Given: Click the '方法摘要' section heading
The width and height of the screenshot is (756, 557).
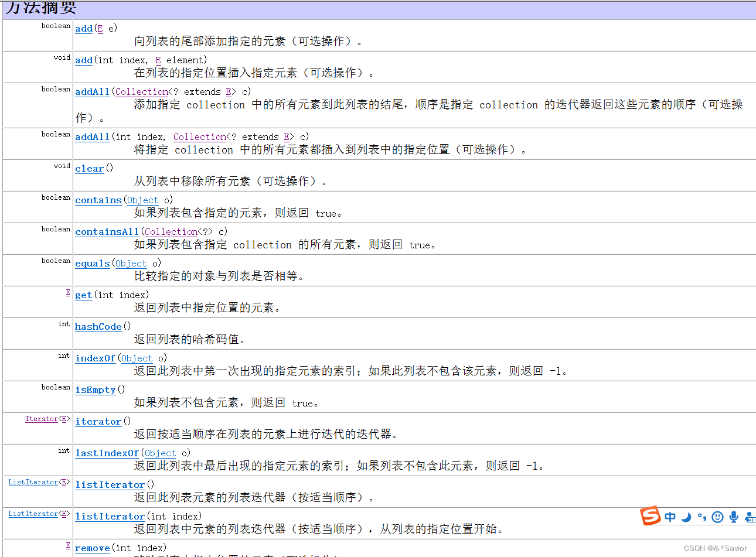Looking at the screenshot, I should (40, 8).
